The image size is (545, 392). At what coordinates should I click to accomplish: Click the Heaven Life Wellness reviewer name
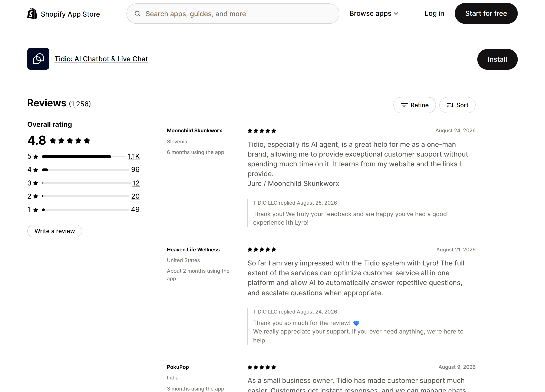point(193,250)
